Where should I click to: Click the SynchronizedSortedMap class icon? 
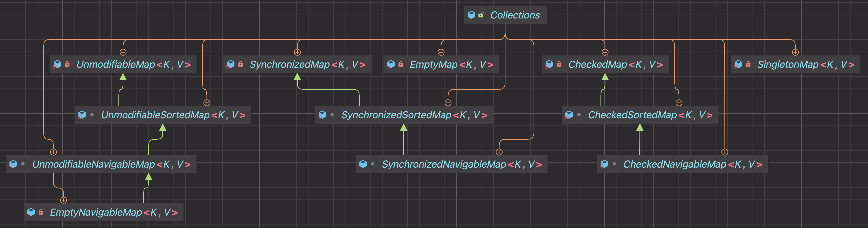pos(322,115)
